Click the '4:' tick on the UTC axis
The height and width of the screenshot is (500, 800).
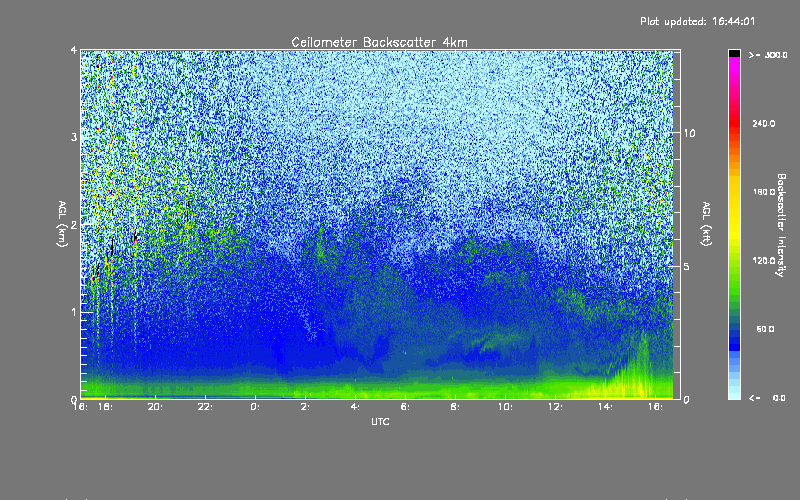[x=355, y=407]
